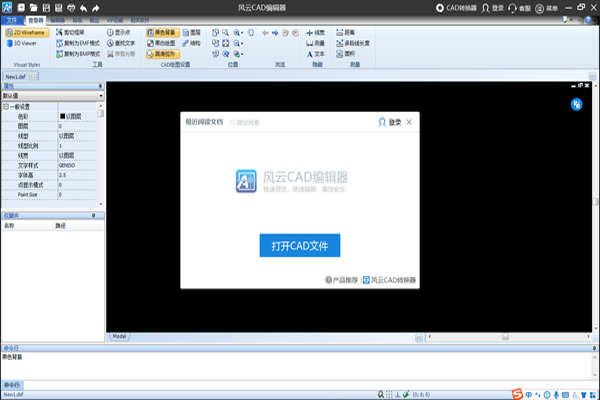Viewport: 600px width, 400px height.
Task: Click the blue forward arrow in 浏览 group
Action: point(275,33)
